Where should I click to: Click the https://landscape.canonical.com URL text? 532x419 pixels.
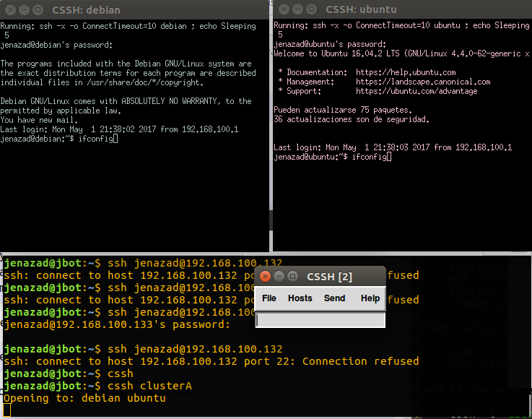point(423,82)
